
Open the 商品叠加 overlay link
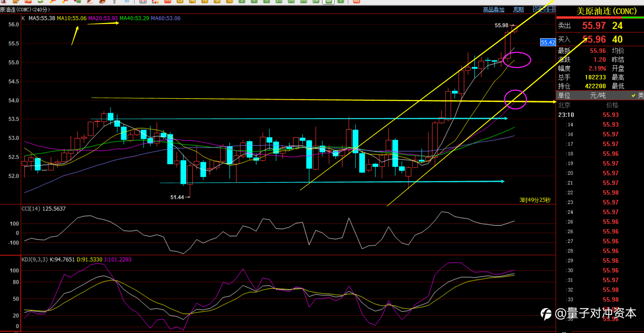pyautogui.click(x=494, y=10)
